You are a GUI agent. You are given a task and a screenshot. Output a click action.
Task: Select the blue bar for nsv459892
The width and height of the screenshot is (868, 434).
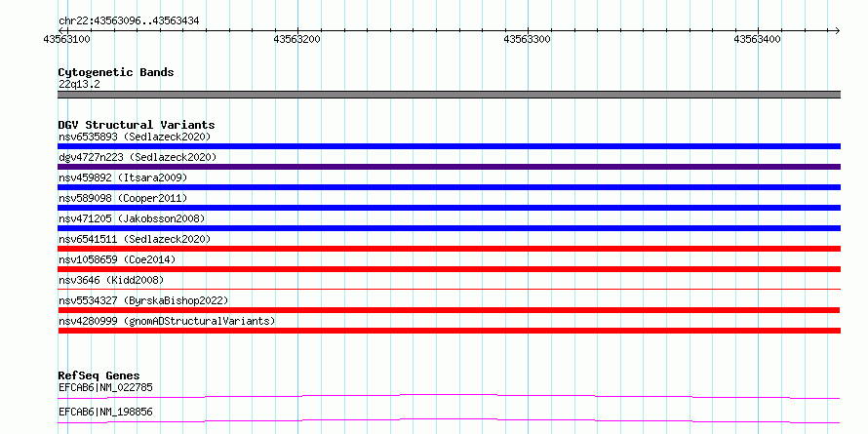point(449,187)
